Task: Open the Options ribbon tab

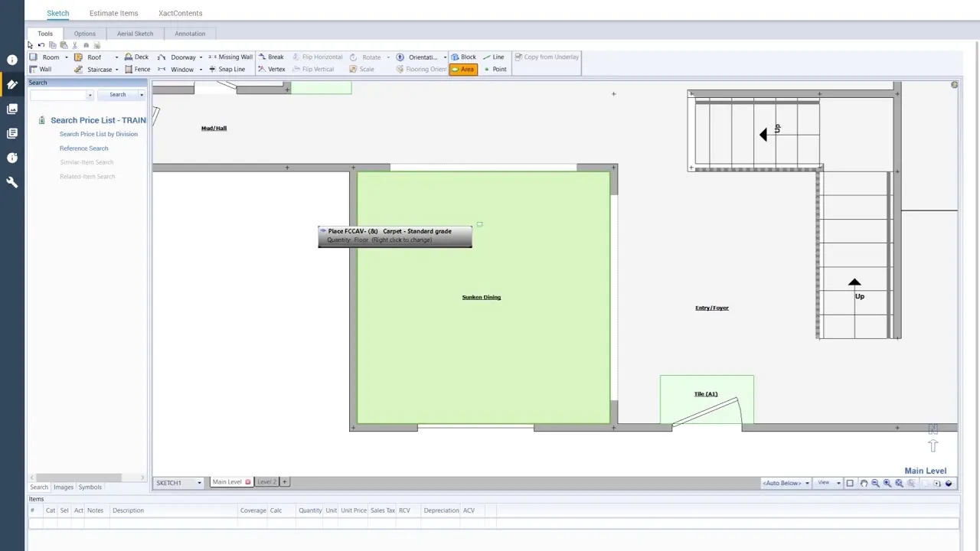Action: 85,34
